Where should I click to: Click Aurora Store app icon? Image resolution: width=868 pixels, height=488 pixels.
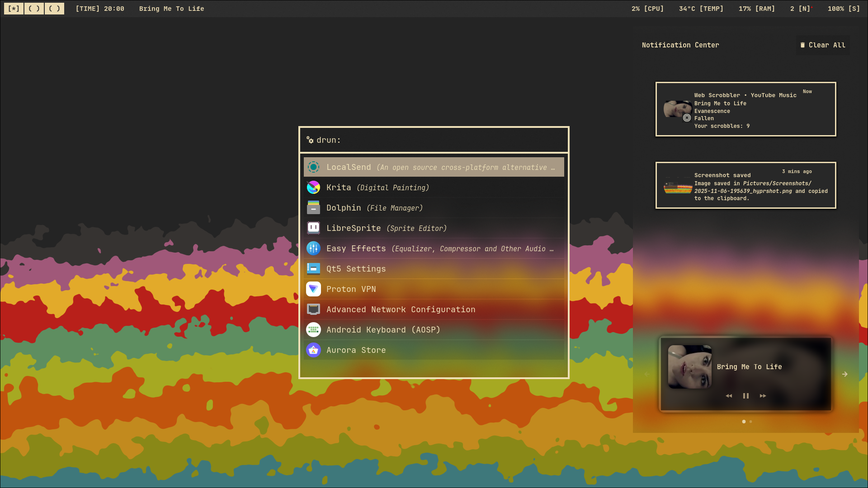[313, 350]
